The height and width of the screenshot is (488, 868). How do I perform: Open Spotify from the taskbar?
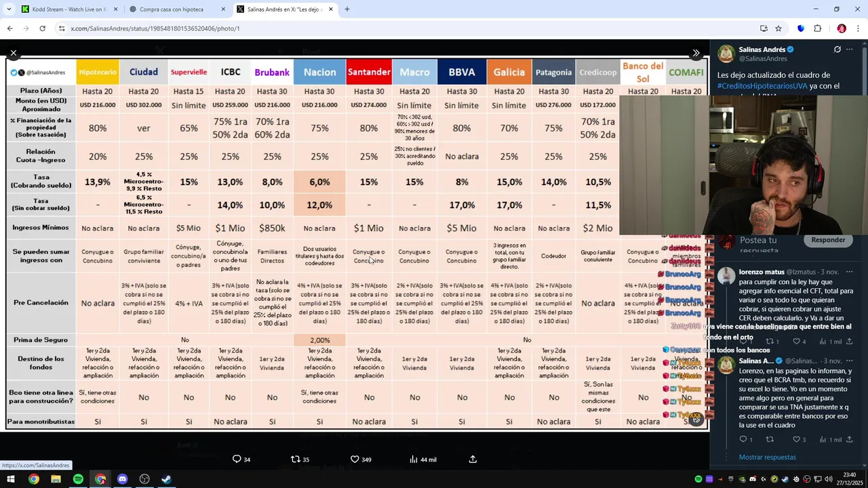tap(78, 479)
